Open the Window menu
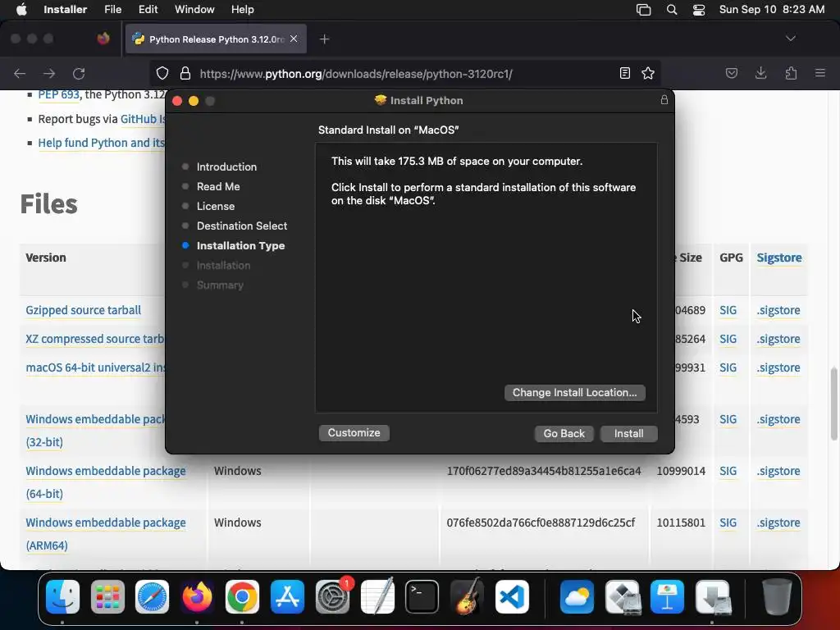 (x=194, y=10)
